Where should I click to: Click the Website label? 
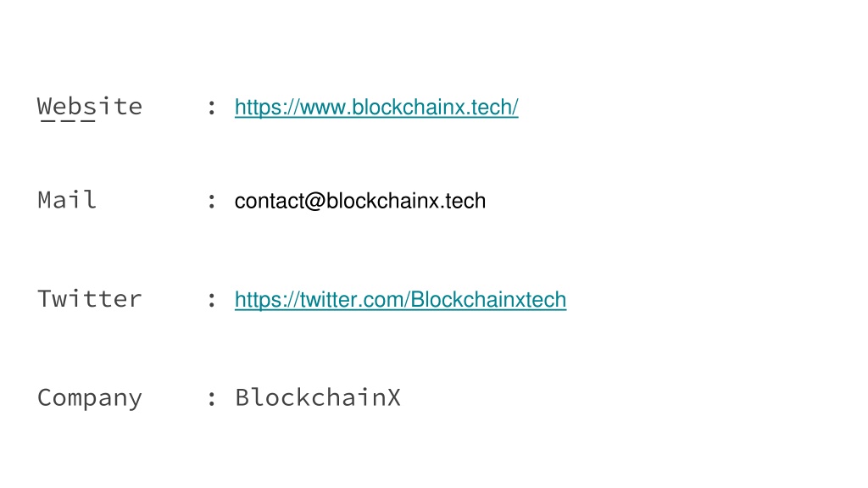coord(90,106)
